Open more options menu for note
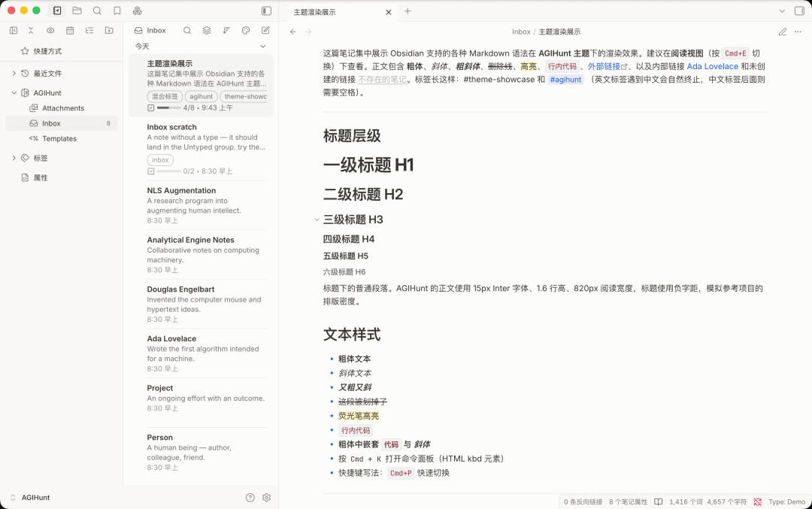Screen dimensions: 812x509 (798, 32)
